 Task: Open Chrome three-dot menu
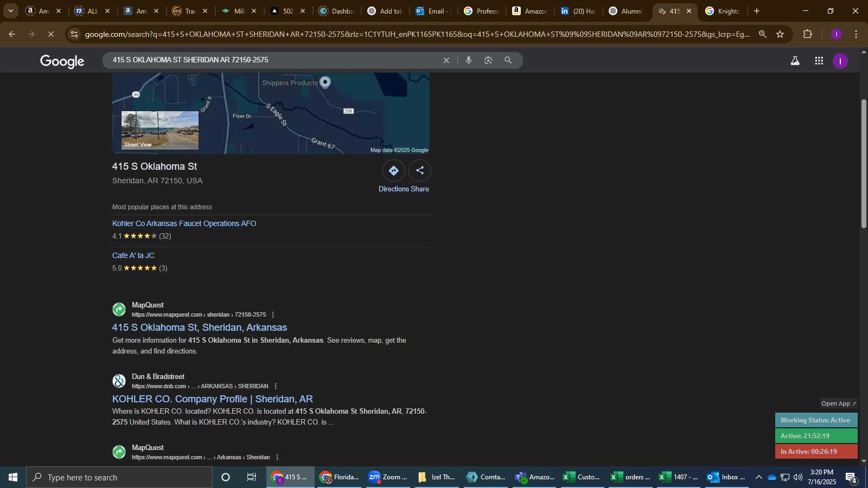856,34
